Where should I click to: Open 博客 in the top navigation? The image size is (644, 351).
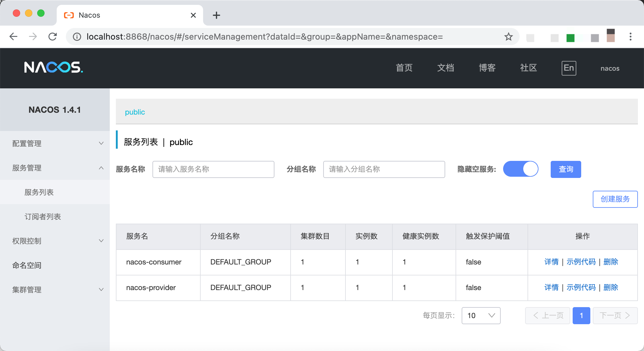click(487, 68)
